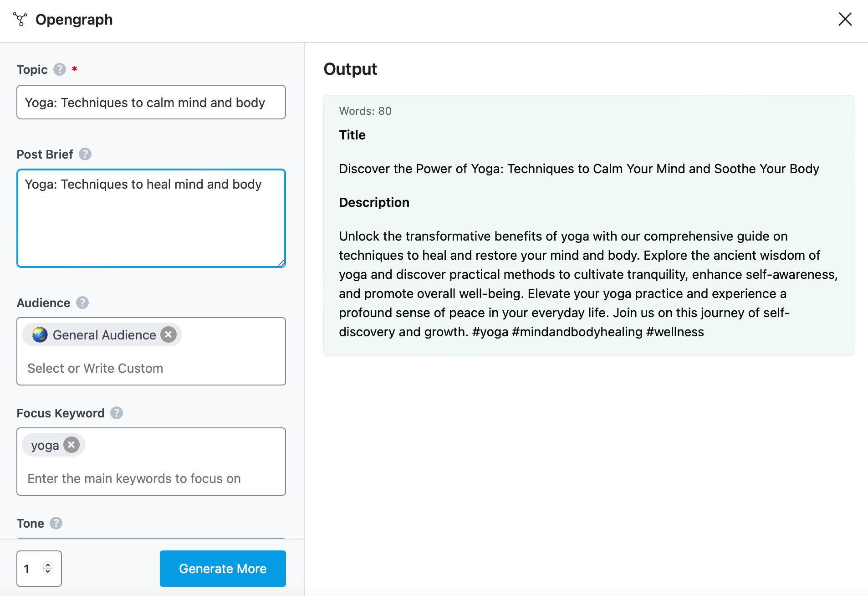The image size is (868, 596).
Task: Click the Tone label
Action: (31, 523)
